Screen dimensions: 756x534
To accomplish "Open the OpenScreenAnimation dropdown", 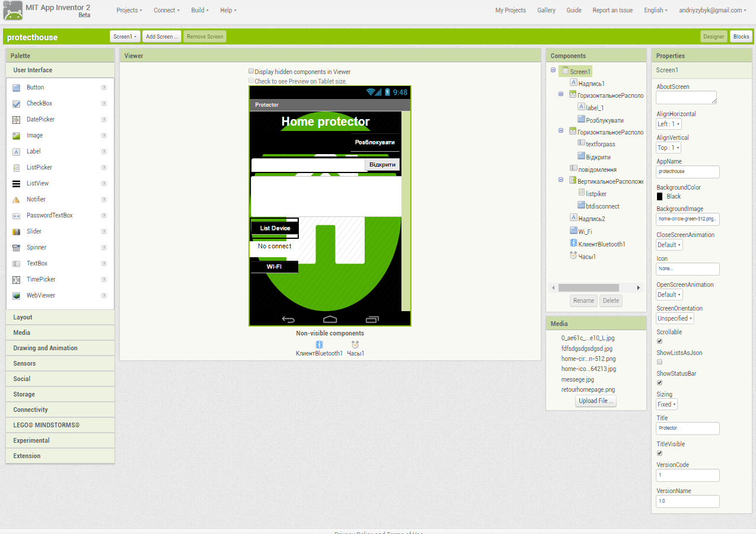I will [669, 295].
